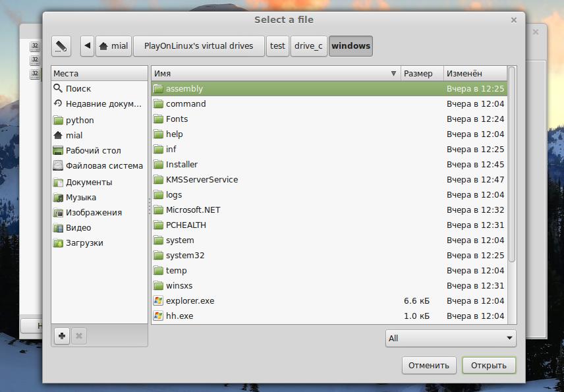
Task: Select the winsxs folder icon
Action: click(158, 285)
